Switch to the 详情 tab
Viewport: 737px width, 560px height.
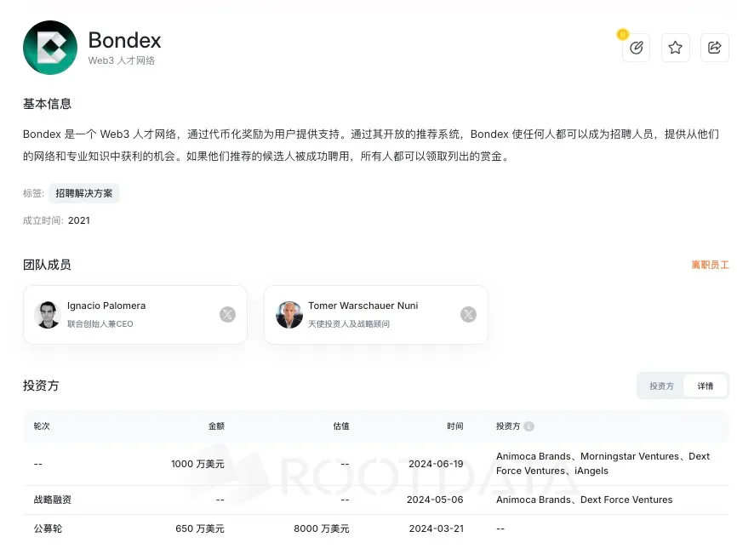[x=705, y=386]
